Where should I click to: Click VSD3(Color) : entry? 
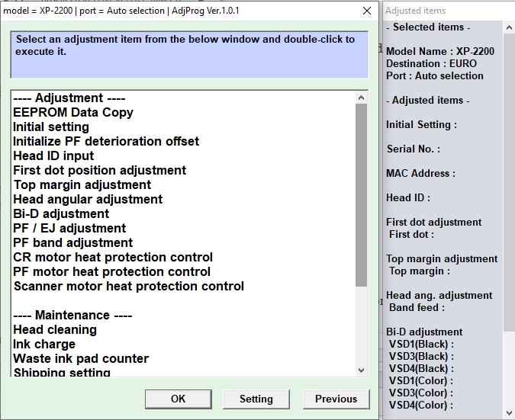421,393
